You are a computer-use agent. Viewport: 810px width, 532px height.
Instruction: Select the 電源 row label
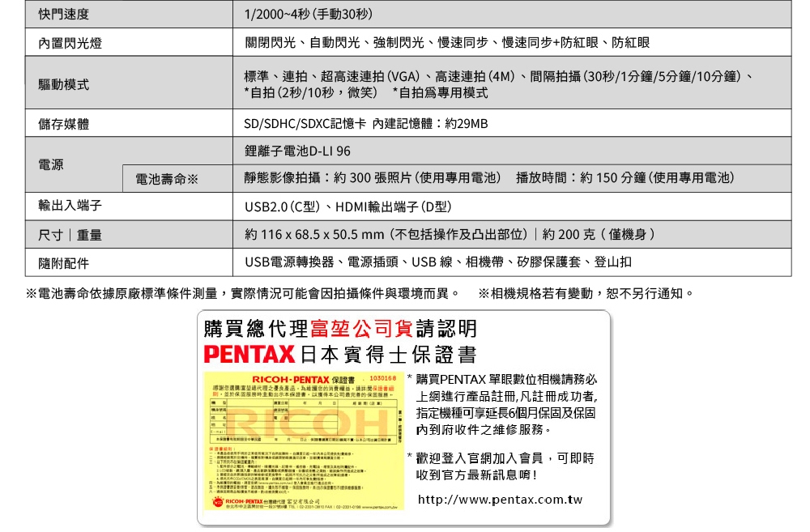click(52, 164)
